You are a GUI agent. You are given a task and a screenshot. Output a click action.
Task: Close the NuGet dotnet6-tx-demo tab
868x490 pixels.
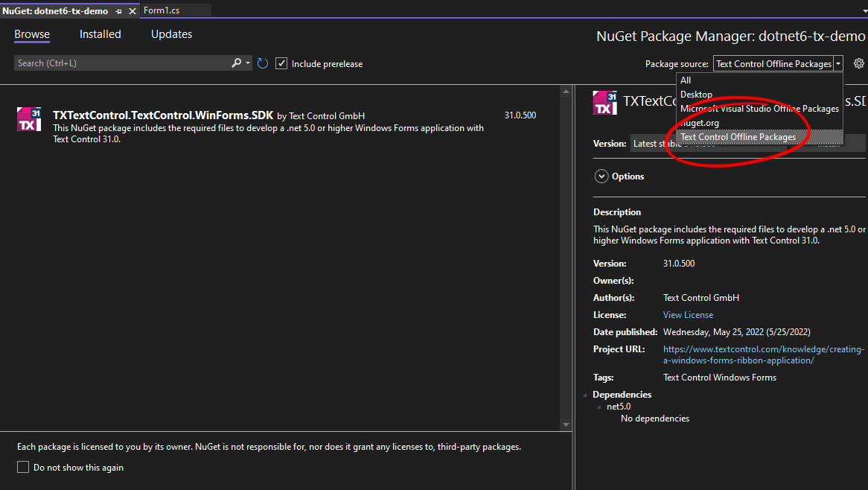click(133, 11)
